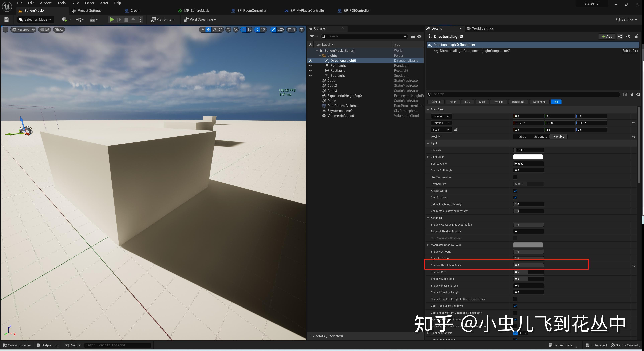Select the rotate transform gizmo tool
The image size is (644, 351).
[x=215, y=29]
